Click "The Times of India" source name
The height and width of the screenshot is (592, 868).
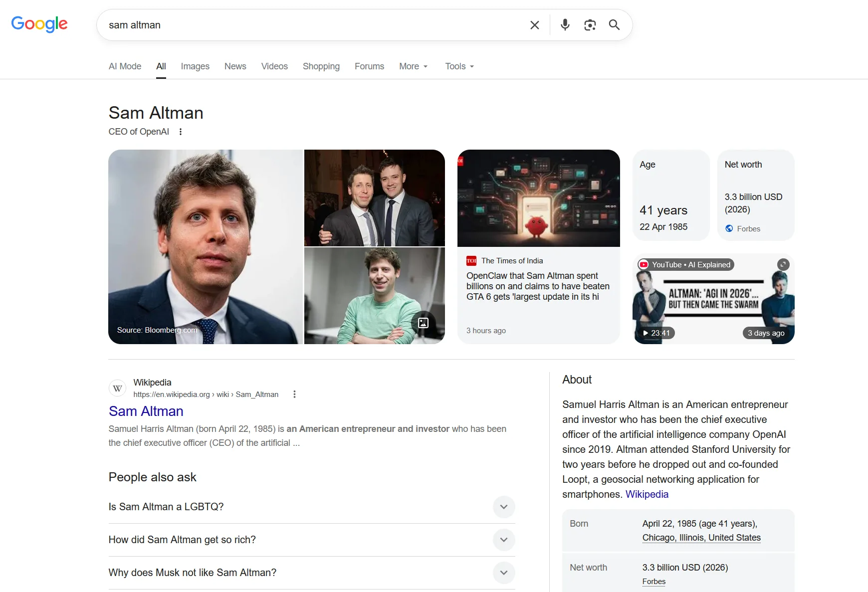512,261
